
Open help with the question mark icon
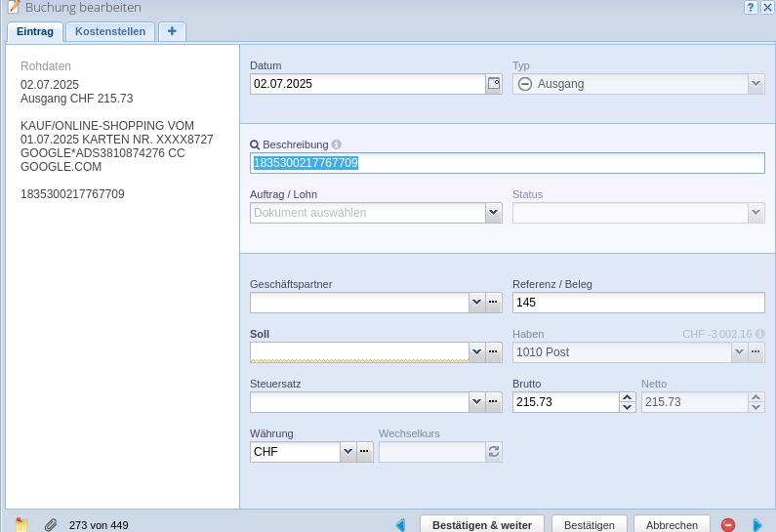[x=751, y=7]
